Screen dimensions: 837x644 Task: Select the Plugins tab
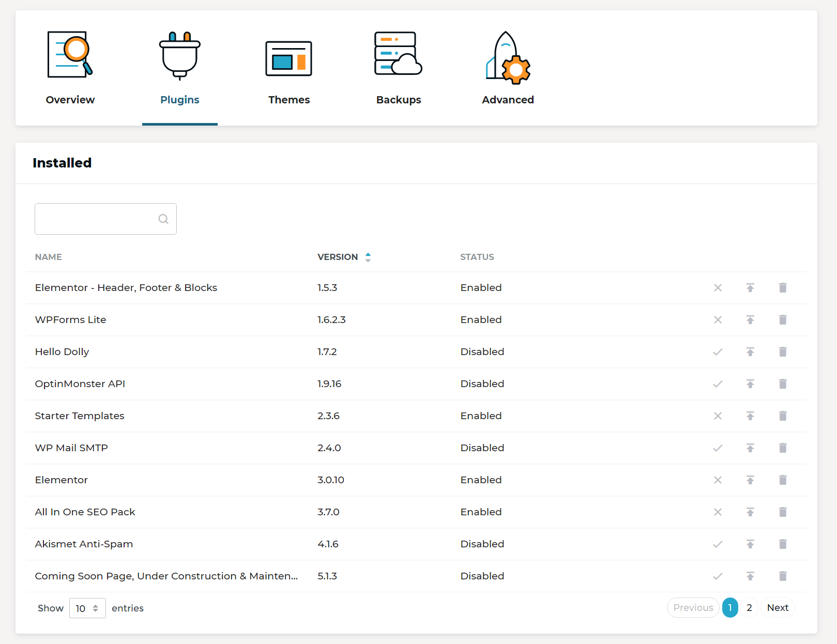coord(180,68)
